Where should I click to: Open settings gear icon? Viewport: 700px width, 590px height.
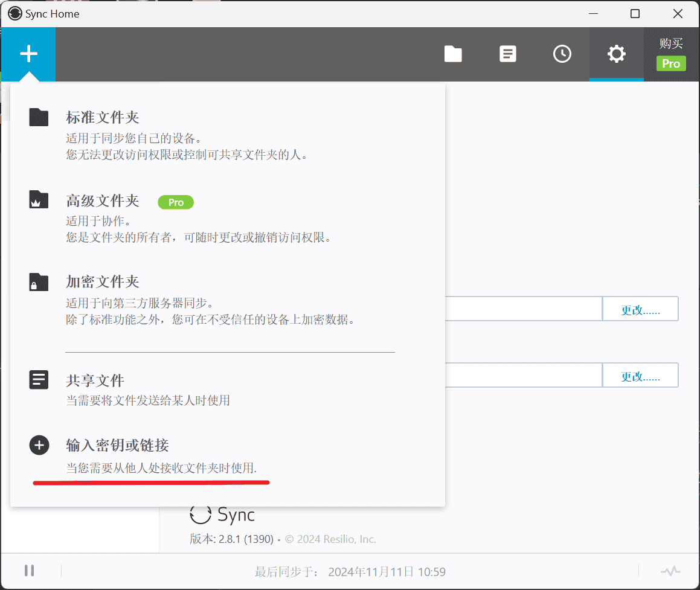coord(617,54)
